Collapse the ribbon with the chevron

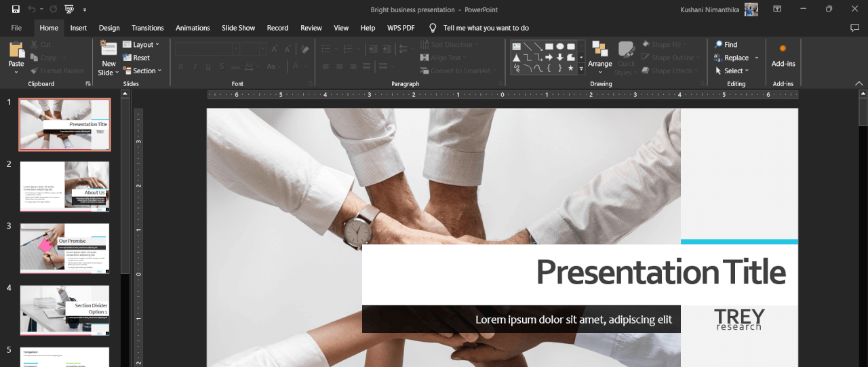click(859, 83)
